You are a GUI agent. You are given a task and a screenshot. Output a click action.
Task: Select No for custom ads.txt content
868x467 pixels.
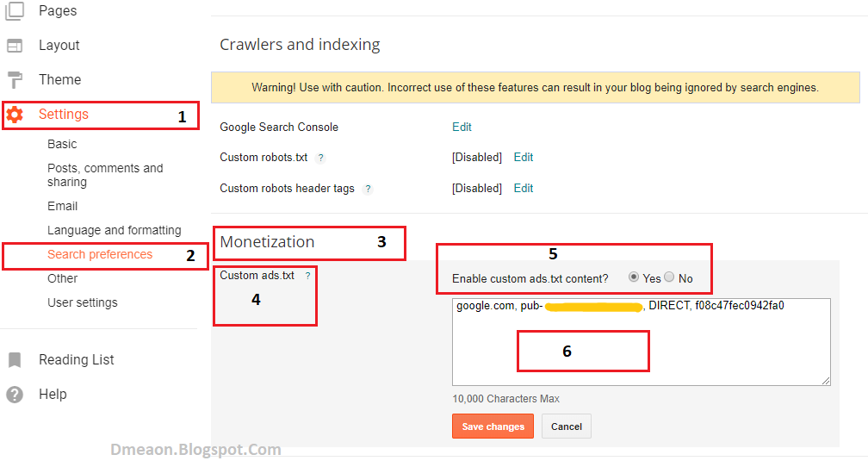point(669,277)
